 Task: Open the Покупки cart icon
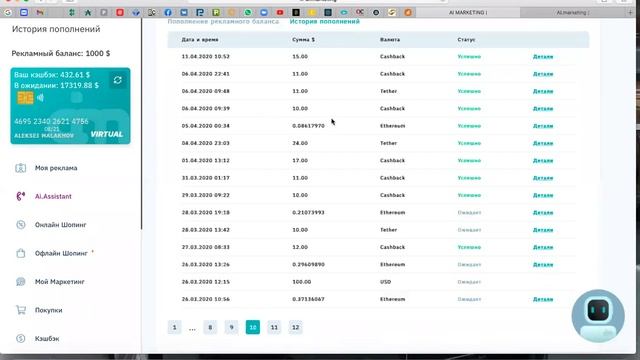20,310
